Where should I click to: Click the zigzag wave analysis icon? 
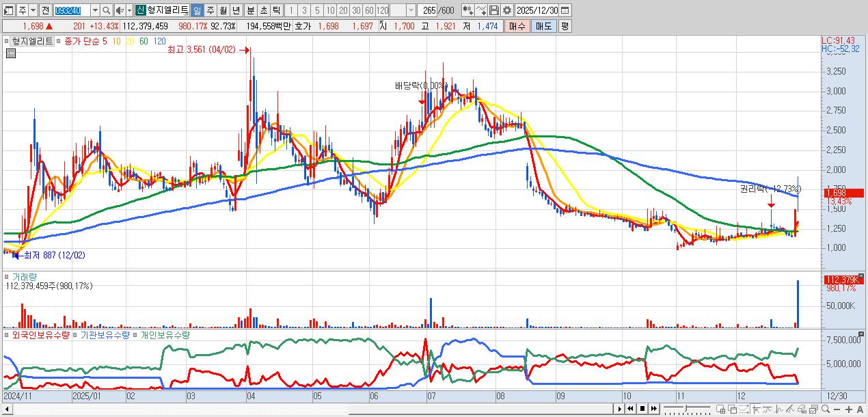pos(778,409)
